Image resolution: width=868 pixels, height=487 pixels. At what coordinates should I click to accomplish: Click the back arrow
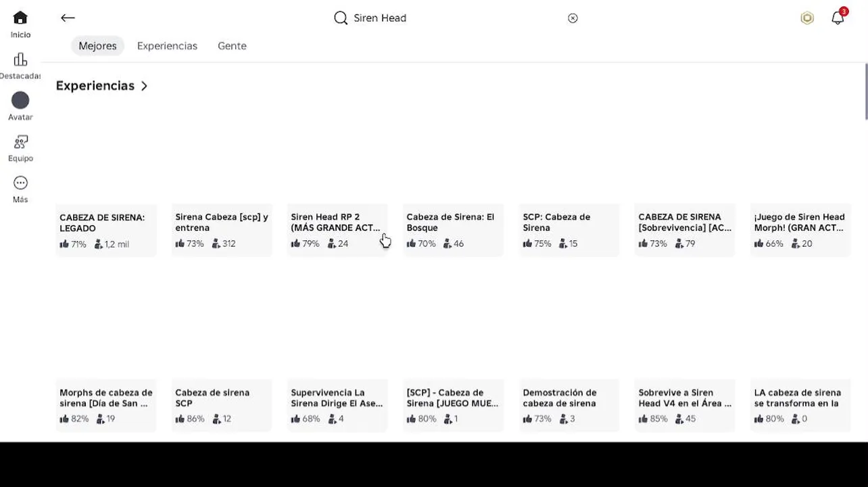68,18
